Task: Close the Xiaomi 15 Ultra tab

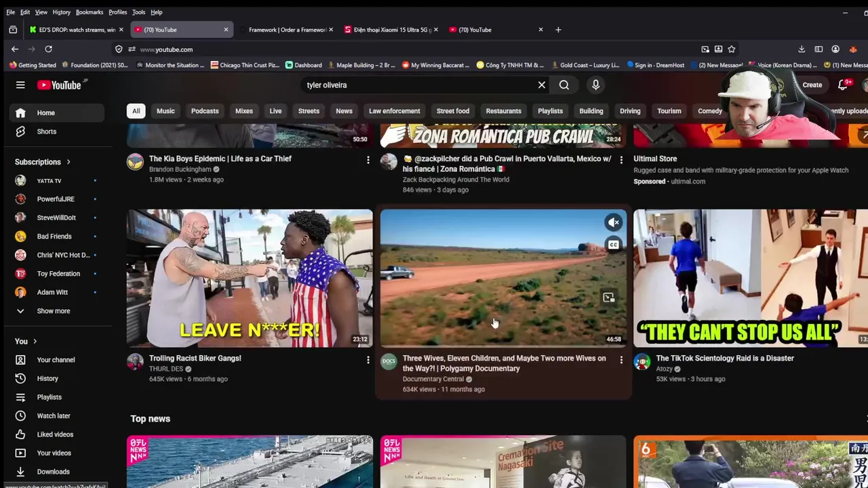Action: (x=435, y=30)
